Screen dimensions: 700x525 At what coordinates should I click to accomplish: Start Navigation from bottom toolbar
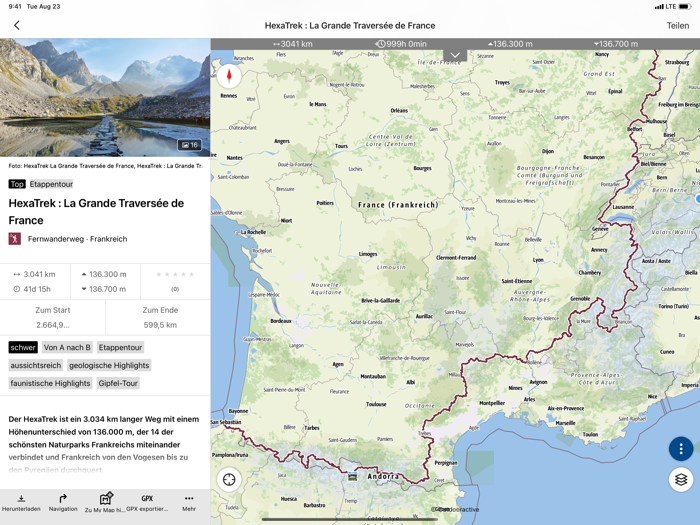click(63, 503)
